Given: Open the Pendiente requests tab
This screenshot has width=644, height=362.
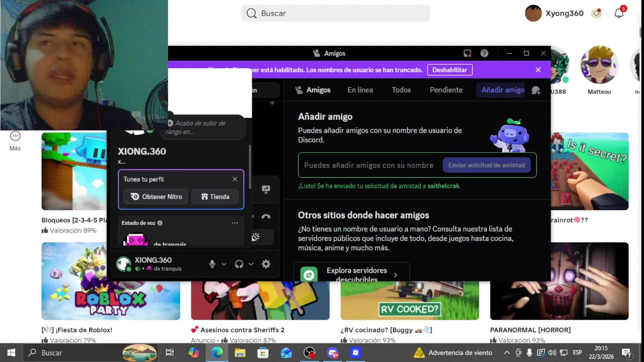Looking at the screenshot, I should [446, 90].
